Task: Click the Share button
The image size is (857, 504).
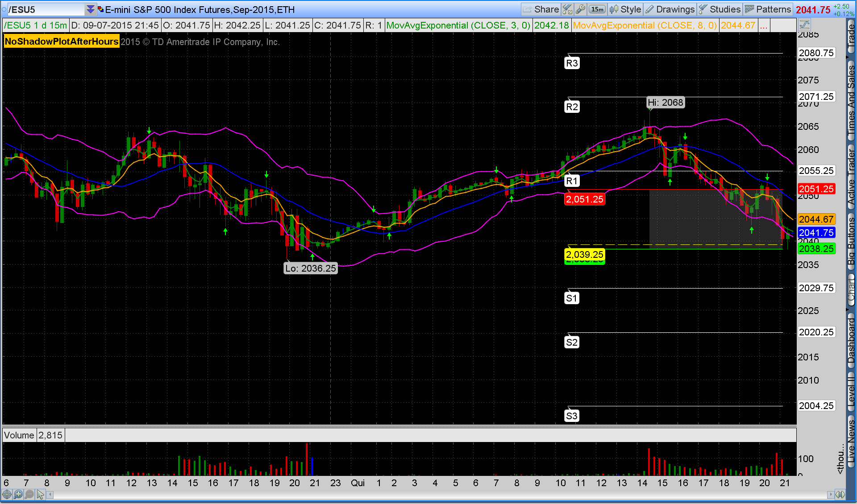Action: [541, 9]
